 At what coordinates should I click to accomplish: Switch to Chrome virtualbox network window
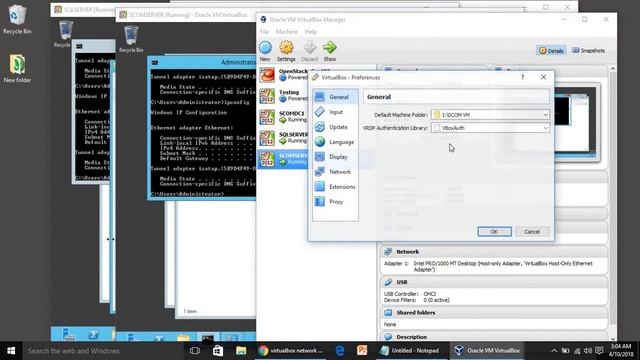pos(291,351)
